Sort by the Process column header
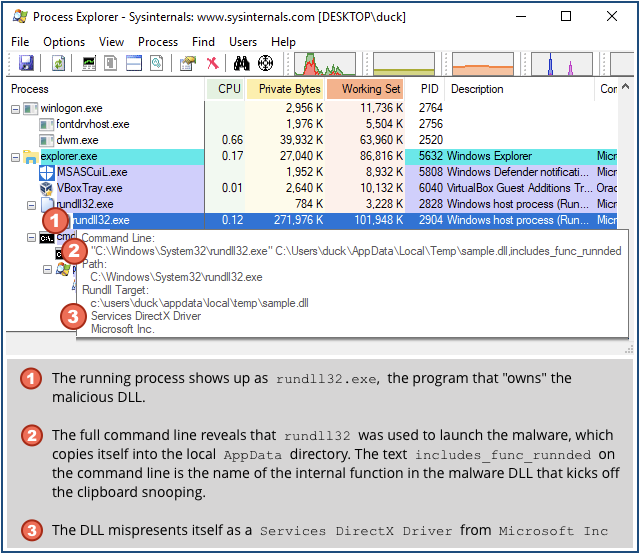Screen dimensions: 640x554 105,89
